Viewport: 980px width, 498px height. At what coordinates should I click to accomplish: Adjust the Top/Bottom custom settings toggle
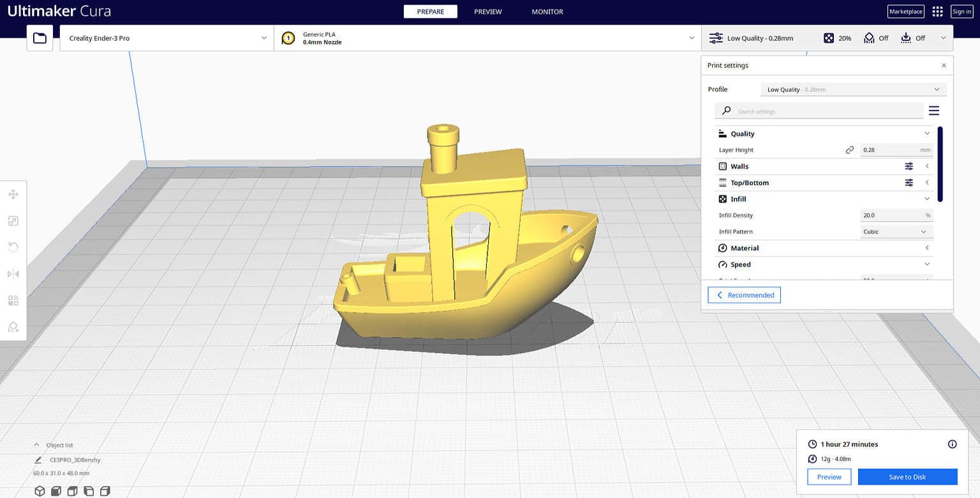(x=909, y=183)
